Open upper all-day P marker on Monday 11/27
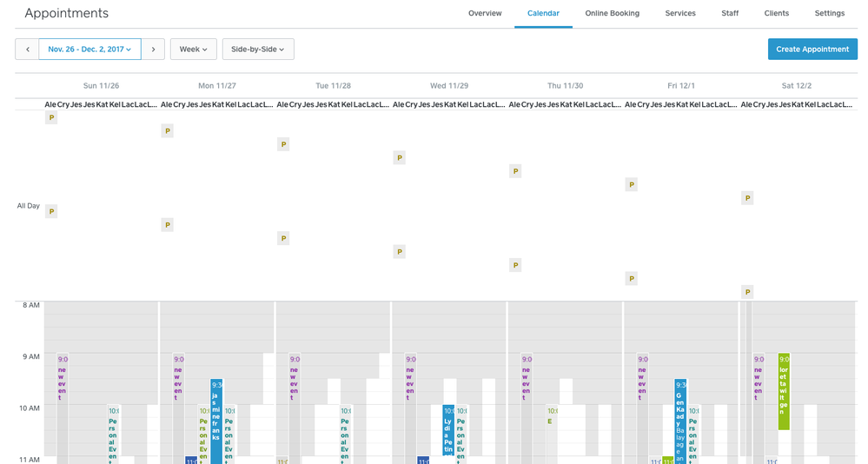868x464 pixels. [x=167, y=130]
